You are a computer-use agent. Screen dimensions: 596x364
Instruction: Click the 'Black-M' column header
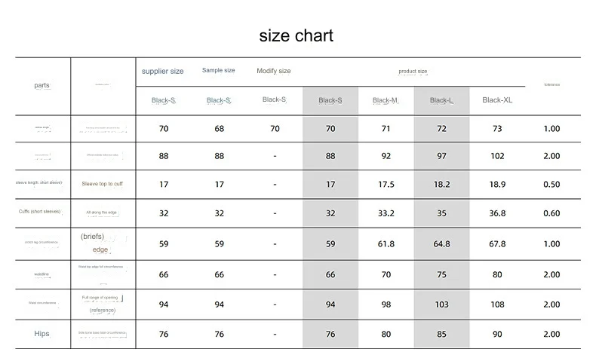tap(385, 100)
